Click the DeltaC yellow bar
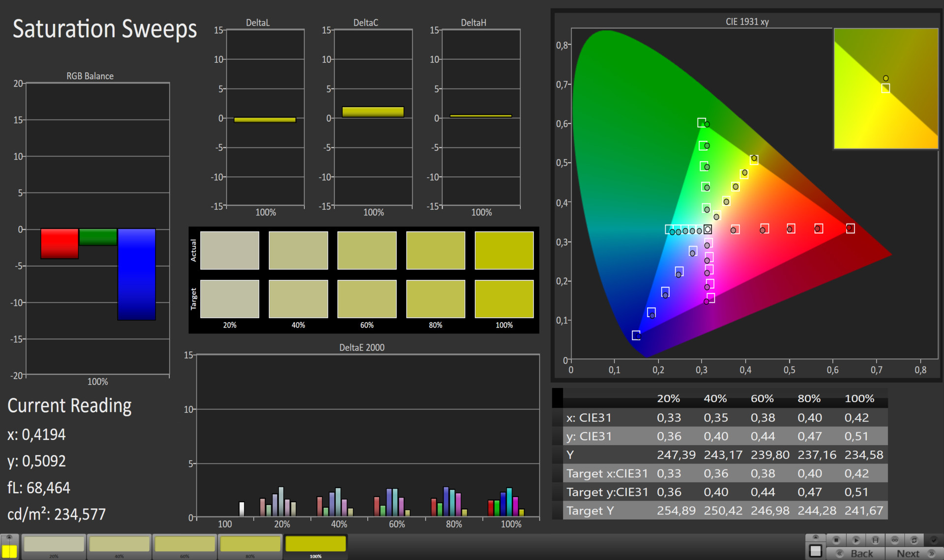This screenshot has width=944, height=560. pyautogui.click(x=373, y=112)
